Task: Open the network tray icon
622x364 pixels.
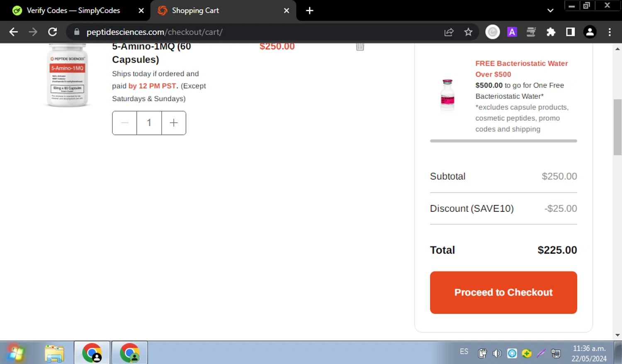Action: [556, 353]
